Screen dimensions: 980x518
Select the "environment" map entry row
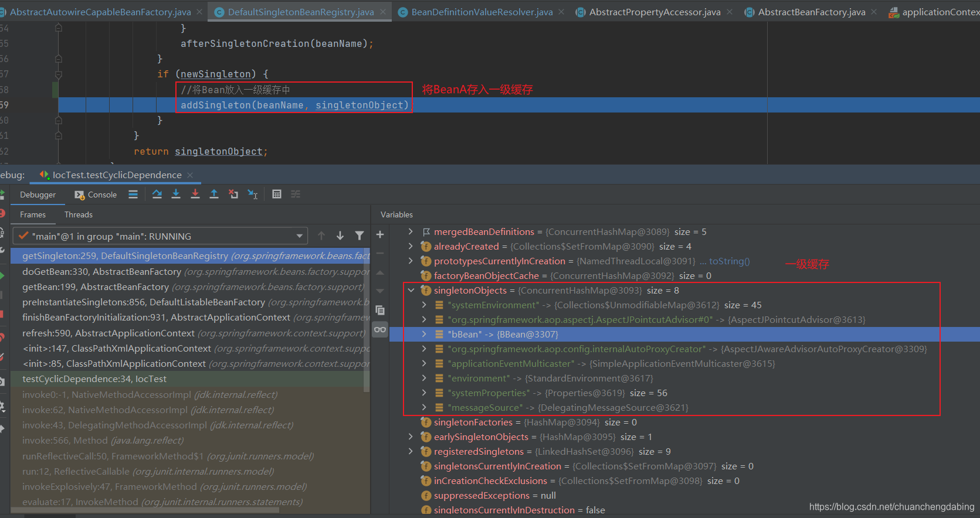tap(684, 378)
